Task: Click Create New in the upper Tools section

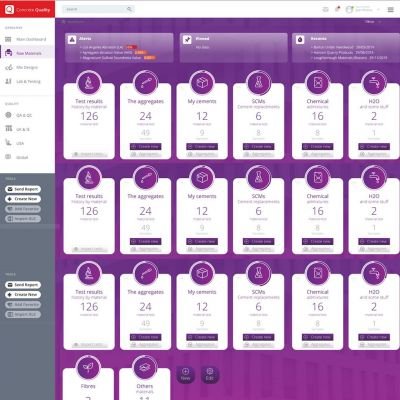Action: (x=23, y=199)
